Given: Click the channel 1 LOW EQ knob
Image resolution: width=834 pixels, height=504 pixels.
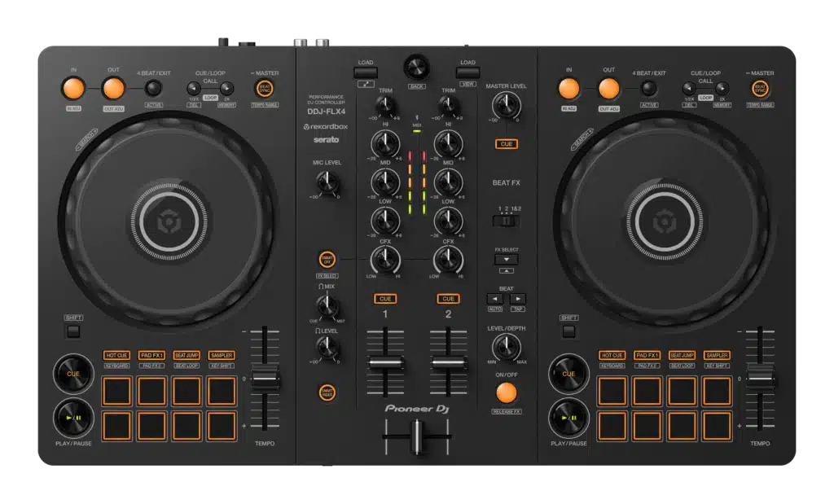Looking at the screenshot, I should [x=385, y=221].
